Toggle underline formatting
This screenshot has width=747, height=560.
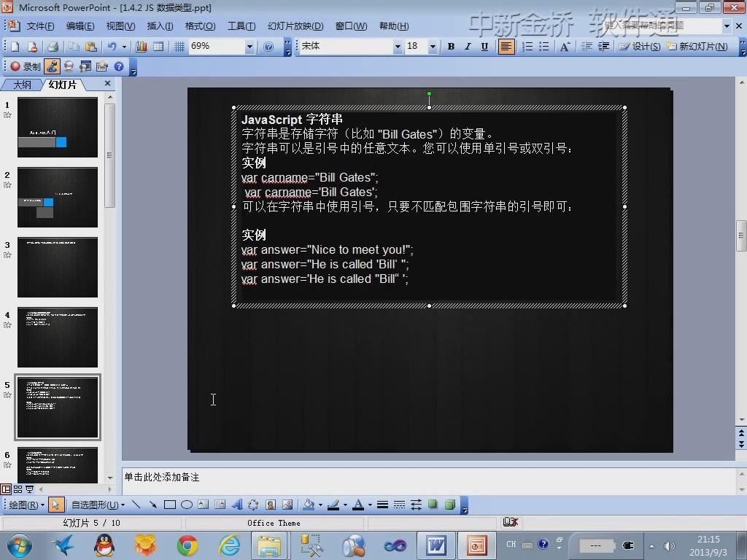pyautogui.click(x=484, y=46)
